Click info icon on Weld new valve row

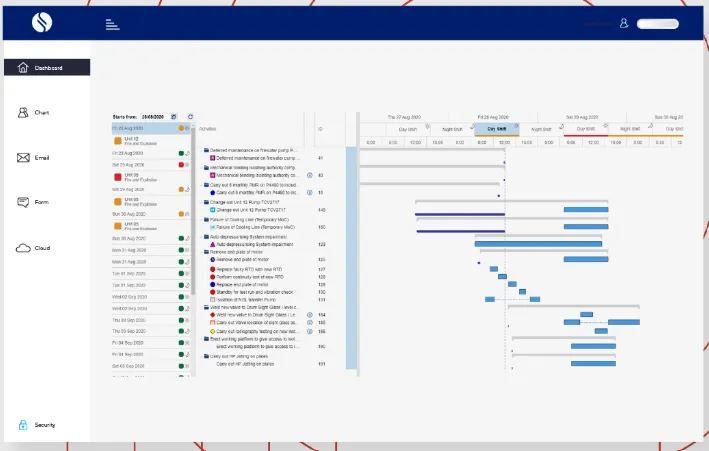point(310,315)
